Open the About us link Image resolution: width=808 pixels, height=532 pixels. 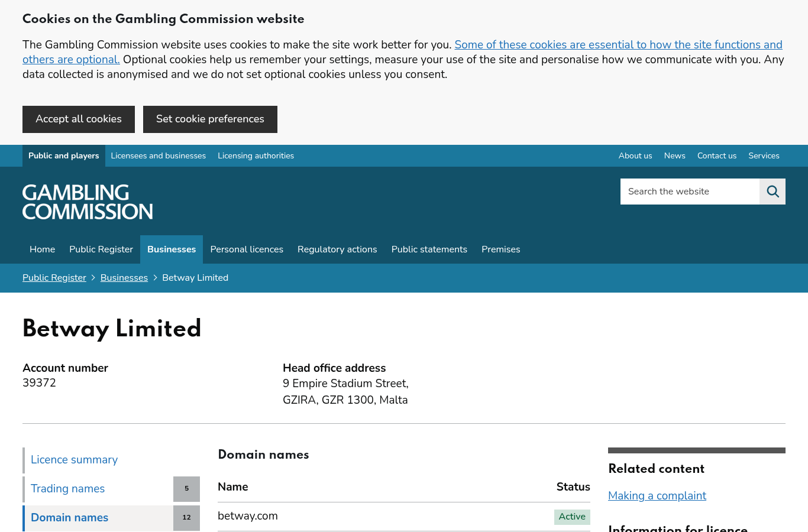click(x=635, y=156)
